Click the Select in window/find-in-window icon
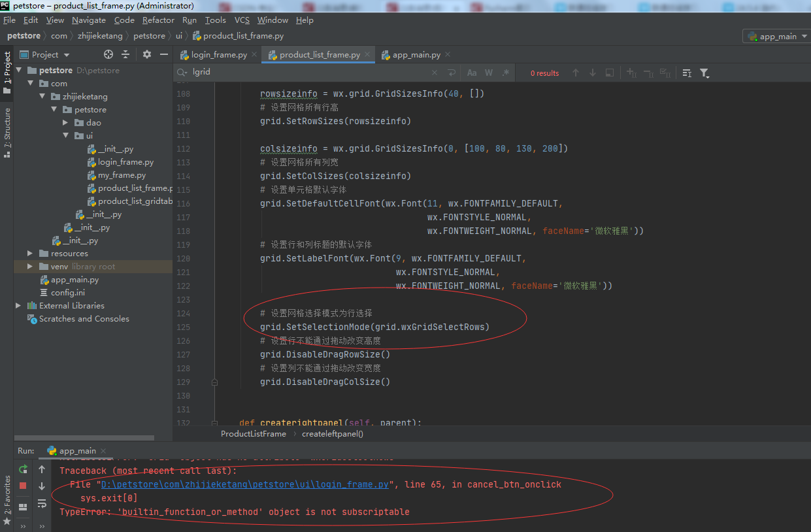 tap(610, 73)
